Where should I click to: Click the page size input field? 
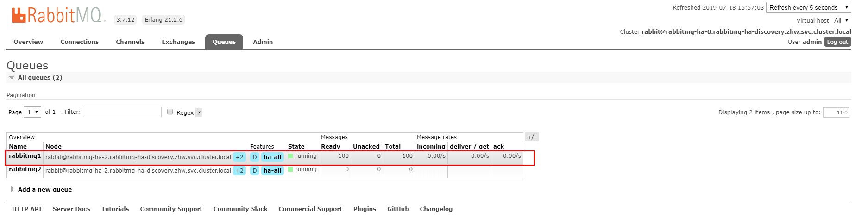pos(836,112)
